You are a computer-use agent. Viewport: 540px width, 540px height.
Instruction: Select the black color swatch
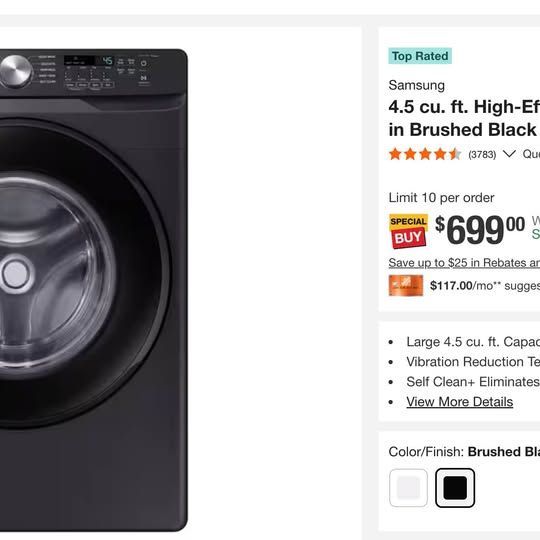(455, 488)
